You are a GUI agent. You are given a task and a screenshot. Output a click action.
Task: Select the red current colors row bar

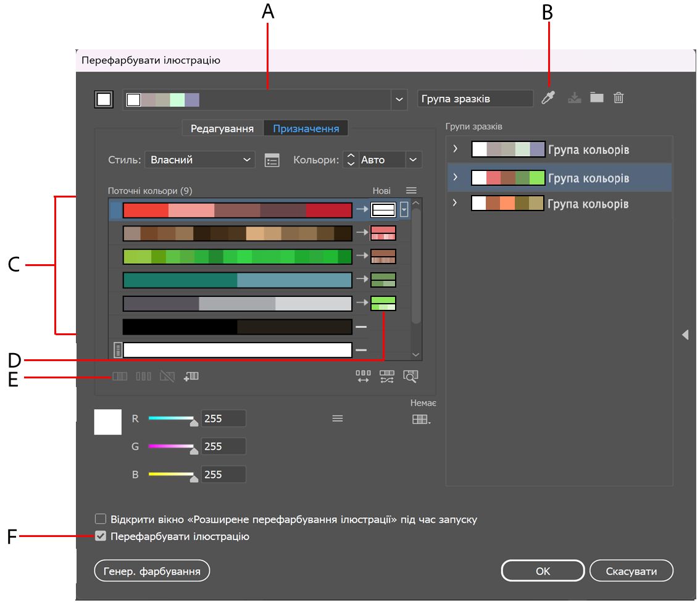238,210
